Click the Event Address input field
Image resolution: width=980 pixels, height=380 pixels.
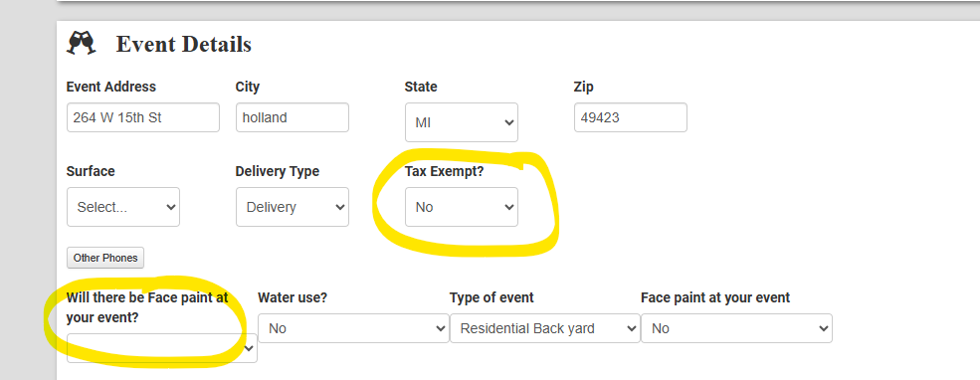point(143,117)
